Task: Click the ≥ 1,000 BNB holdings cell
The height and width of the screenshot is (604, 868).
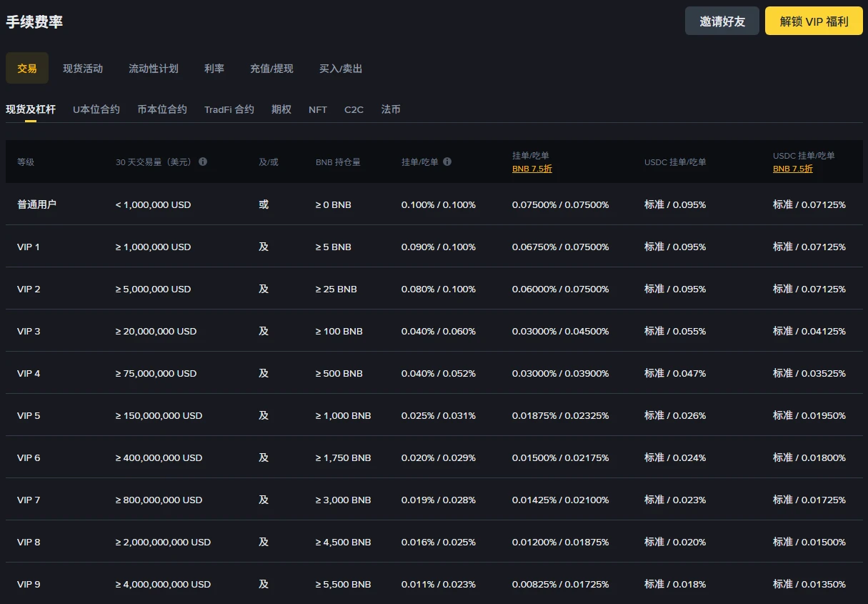Action: (344, 415)
